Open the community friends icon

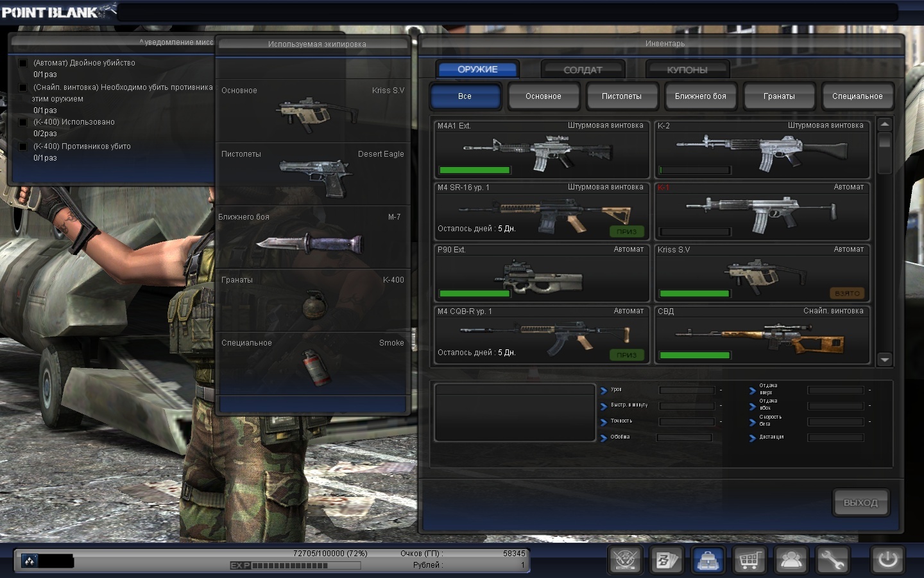tap(791, 560)
